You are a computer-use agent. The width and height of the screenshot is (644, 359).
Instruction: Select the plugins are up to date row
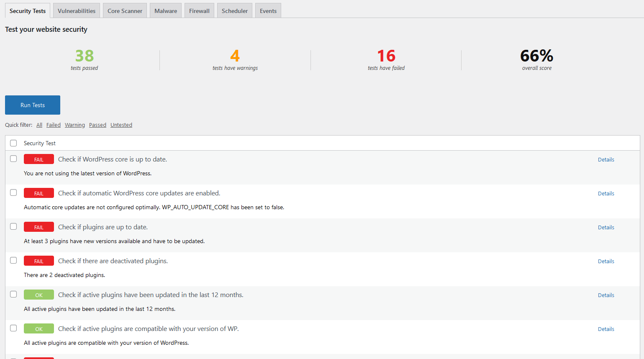pyautogui.click(x=13, y=226)
